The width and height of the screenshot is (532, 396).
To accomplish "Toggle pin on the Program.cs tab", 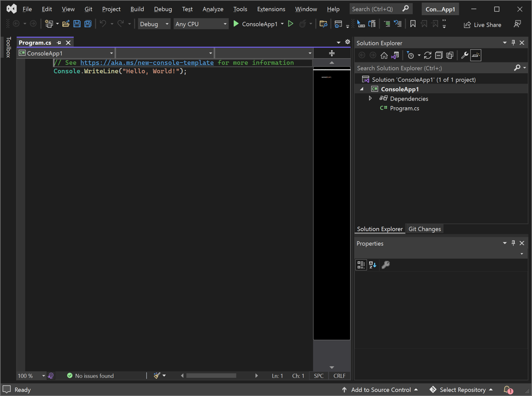I will point(59,43).
